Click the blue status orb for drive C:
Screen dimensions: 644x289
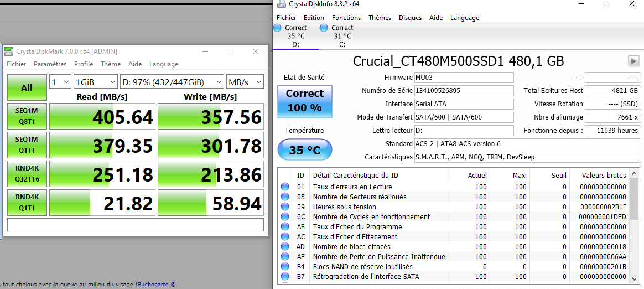(324, 28)
